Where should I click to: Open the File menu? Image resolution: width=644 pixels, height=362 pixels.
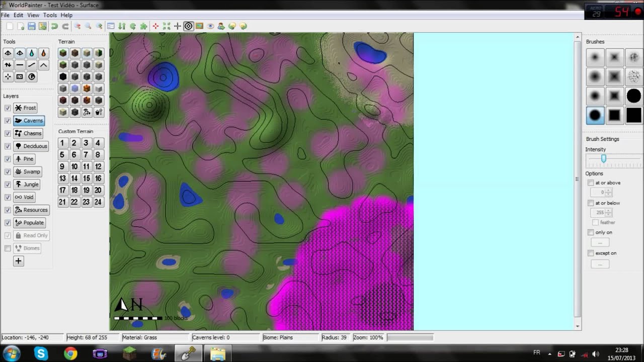point(5,15)
